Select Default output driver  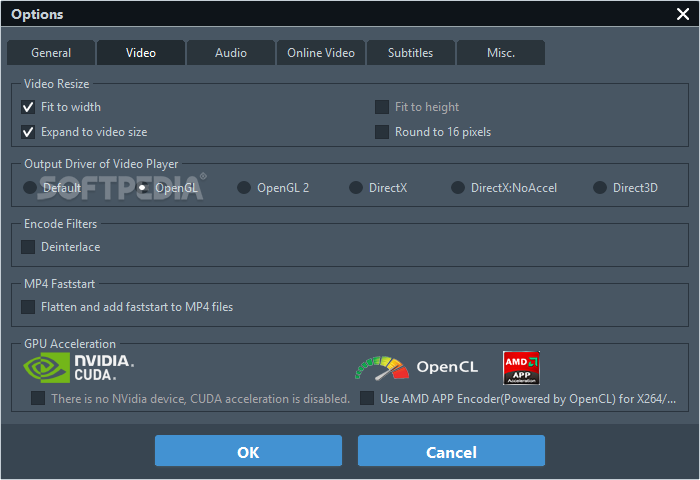pos(30,187)
